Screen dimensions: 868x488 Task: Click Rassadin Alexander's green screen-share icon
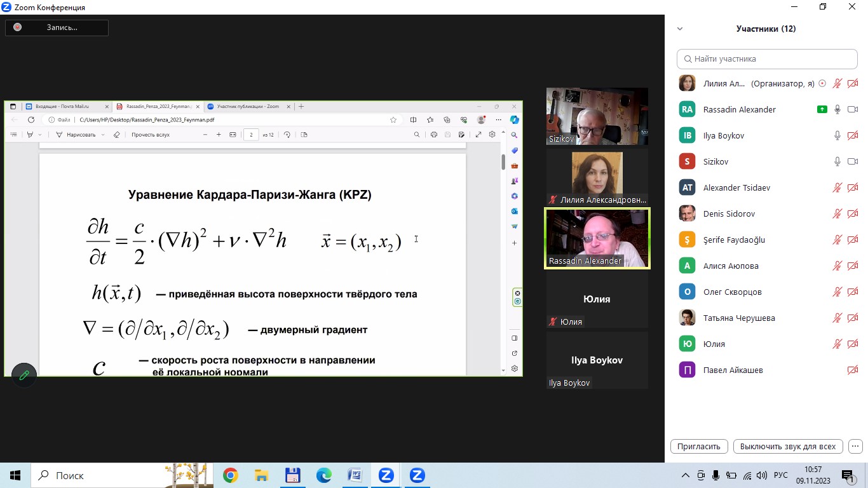click(822, 109)
